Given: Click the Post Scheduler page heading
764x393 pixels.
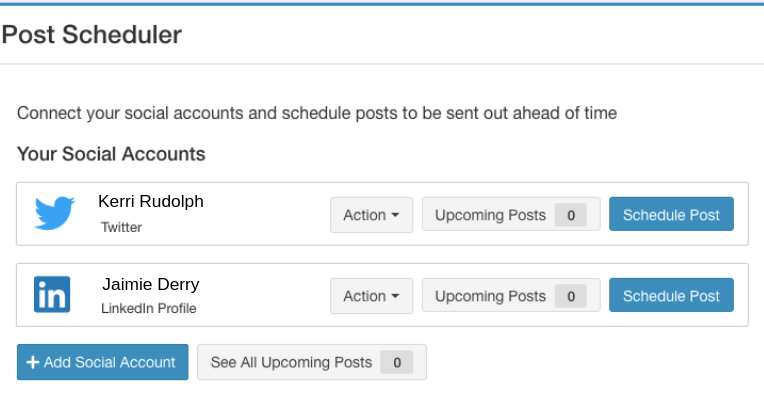Looking at the screenshot, I should (x=92, y=35).
